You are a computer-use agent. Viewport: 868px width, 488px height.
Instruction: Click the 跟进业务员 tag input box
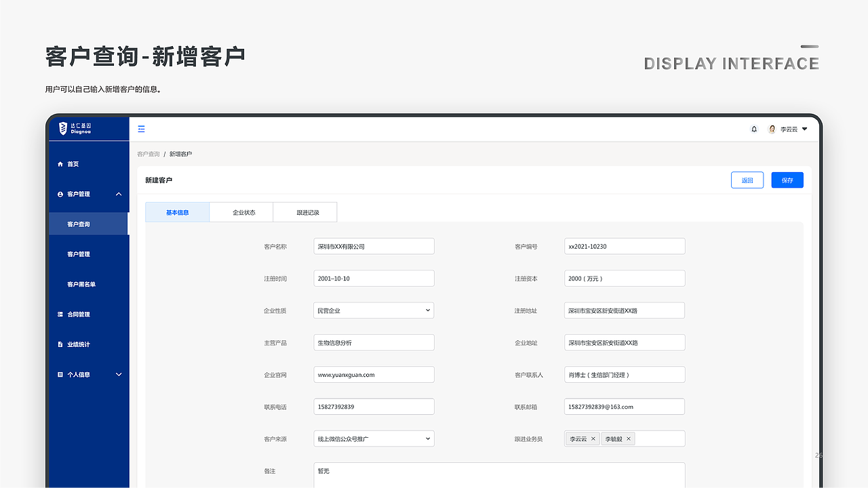pyautogui.click(x=625, y=439)
